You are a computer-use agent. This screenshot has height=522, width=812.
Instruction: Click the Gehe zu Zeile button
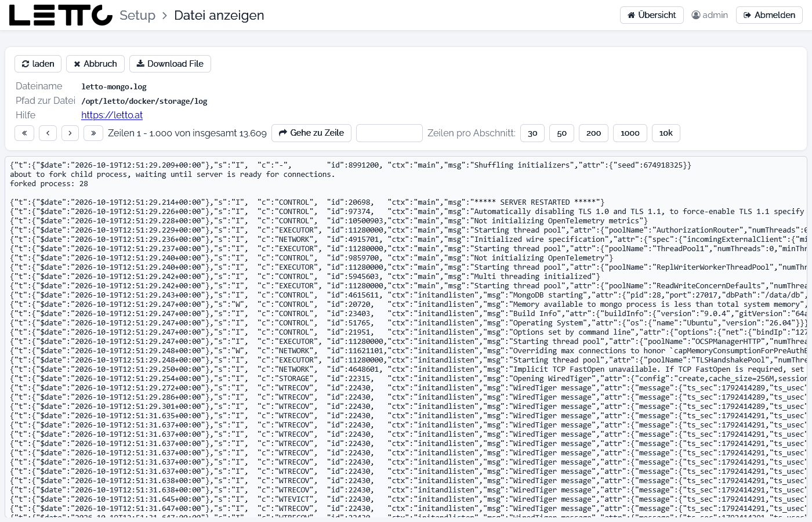coord(311,133)
